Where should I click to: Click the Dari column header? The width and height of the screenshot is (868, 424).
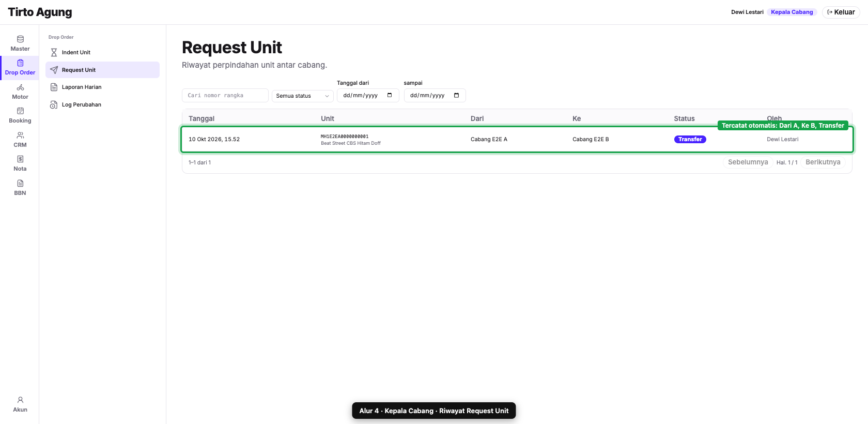click(477, 118)
